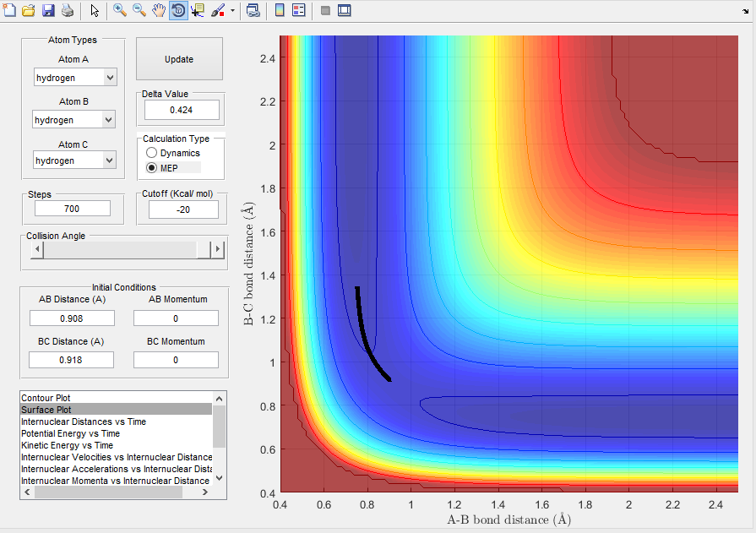Print the figure with the printer icon
Screen dimensions: 756x533
click(67, 11)
